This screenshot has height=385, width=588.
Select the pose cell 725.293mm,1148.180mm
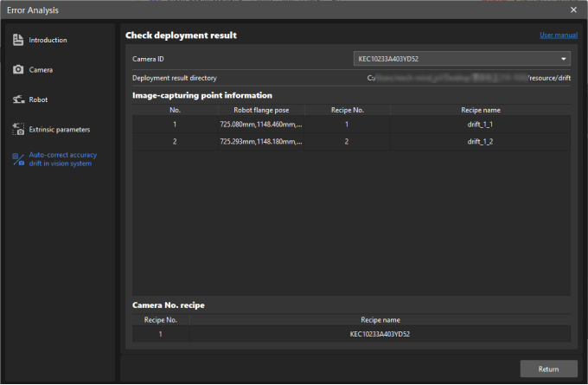pyautogui.click(x=261, y=142)
